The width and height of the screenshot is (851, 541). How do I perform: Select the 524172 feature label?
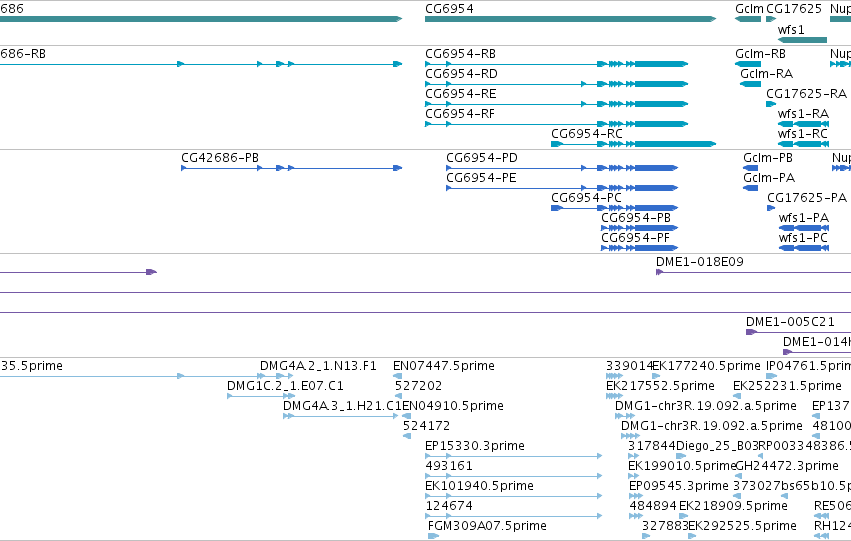(x=427, y=427)
